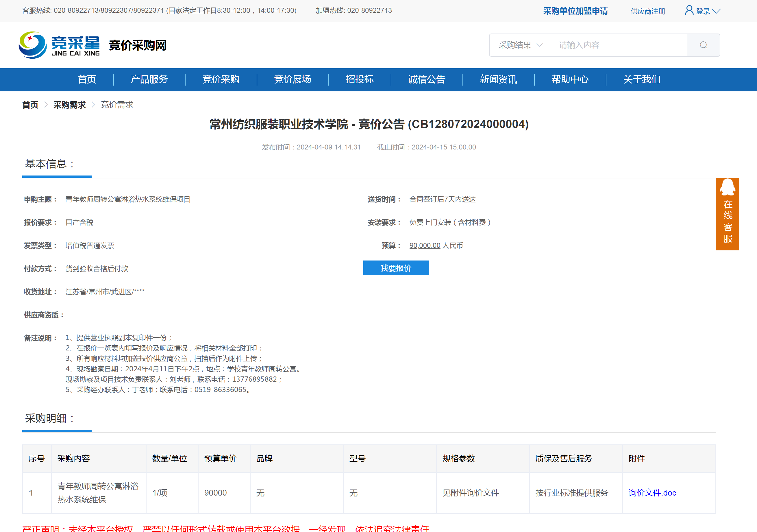Screen dimensions: 757x532
Task: Select the 新闻资讯 navigation item
Action: [x=498, y=80]
